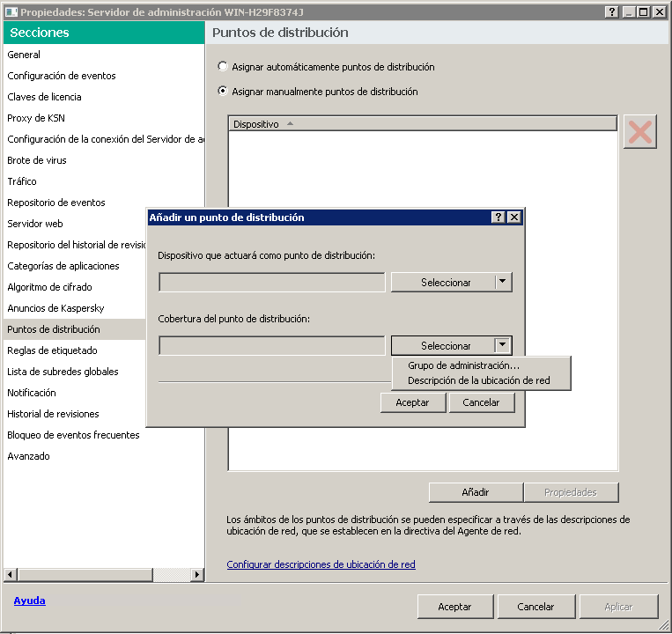Close the Añadir un punto de distribución dialog
Image resolution: width=672 pixels, height=634 pixels.
coord(514,217)
